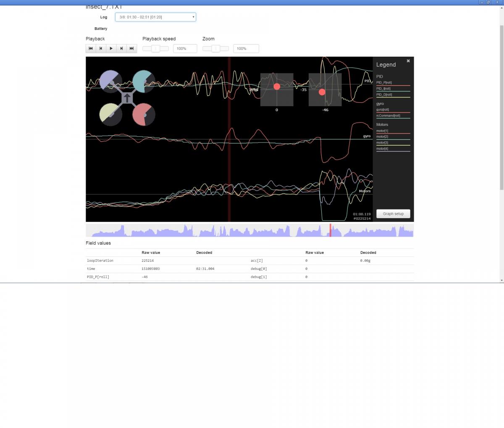Viewport: 504px width, 428px height.
Task: Click the Zoom 100% input field
Action: (246, 49)
